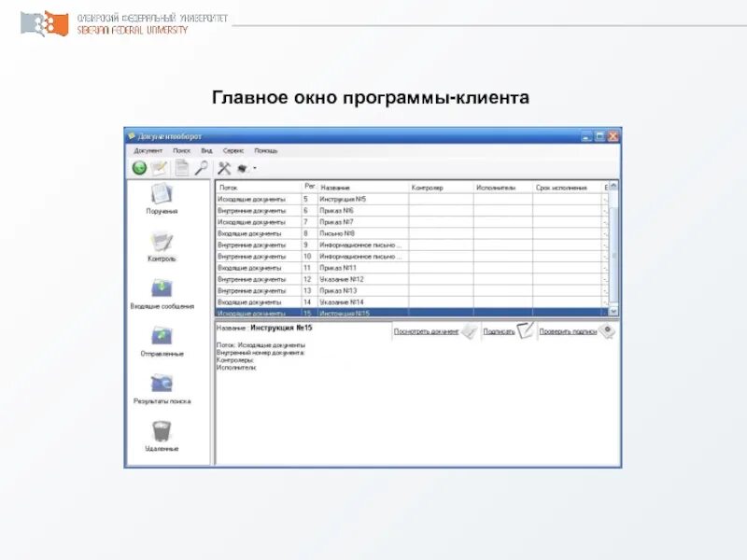Click the gear icon beside Проверить подписи
The image size is (747, 560).
(607, 330)
